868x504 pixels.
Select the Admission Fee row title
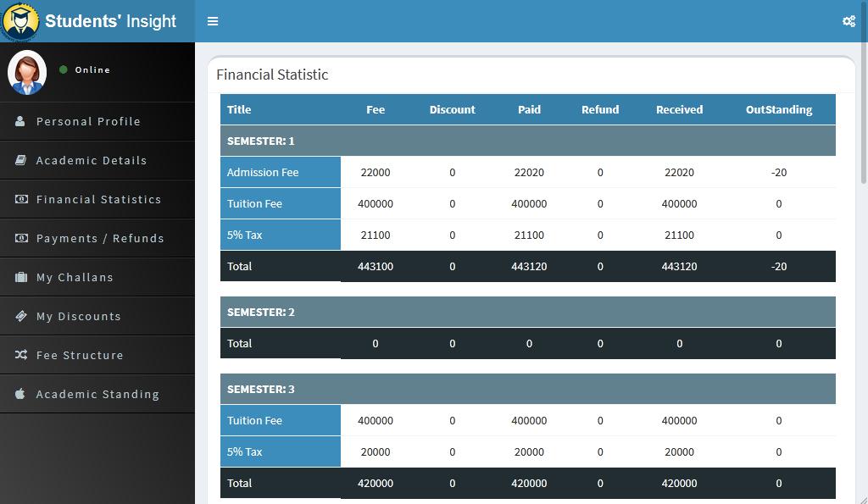click(x=280, y=172)
